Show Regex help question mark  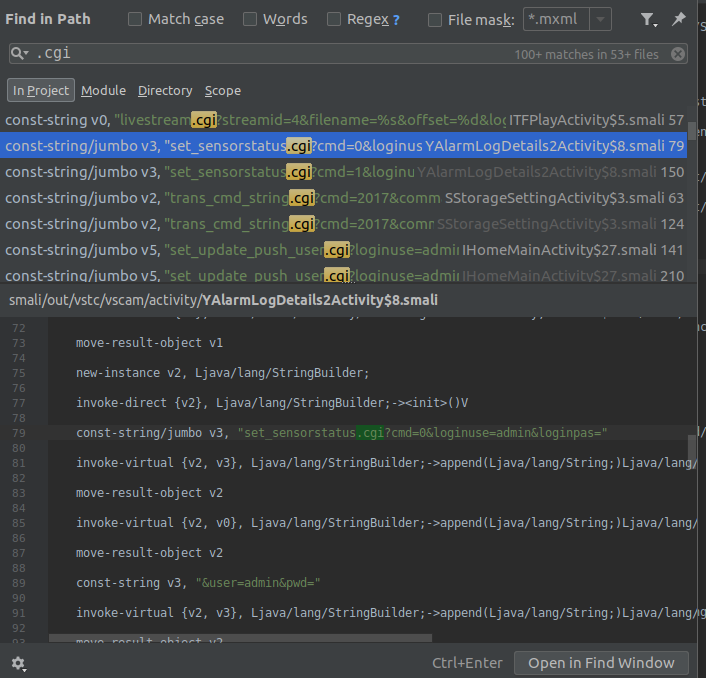396,20
